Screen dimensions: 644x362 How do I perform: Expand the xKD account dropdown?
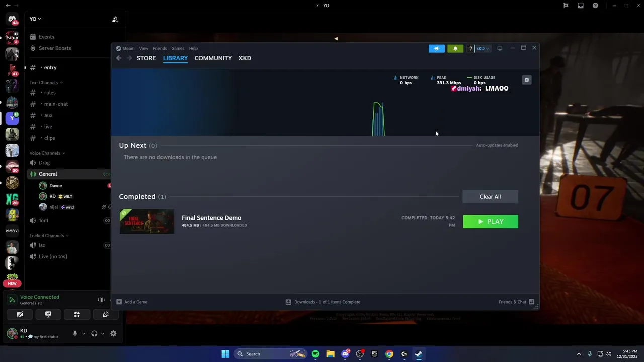click(x=482, y=49)
